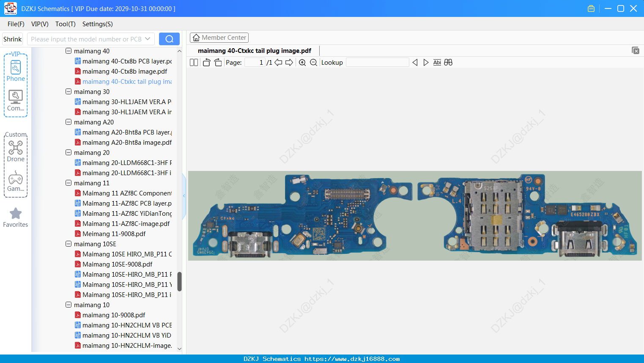Select the maimang 40-Ctxkc tail plug image tab

pos(255,51)
